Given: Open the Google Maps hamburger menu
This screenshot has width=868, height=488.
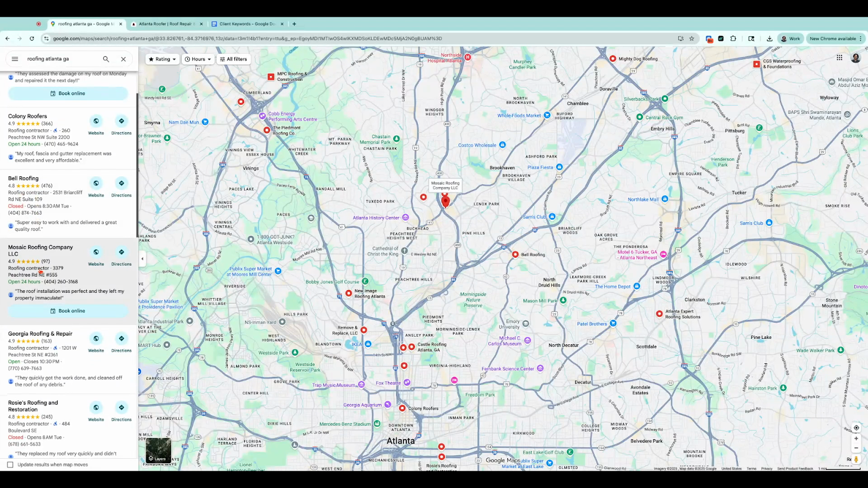Looking at the screenshot, I should click(15, 59).
